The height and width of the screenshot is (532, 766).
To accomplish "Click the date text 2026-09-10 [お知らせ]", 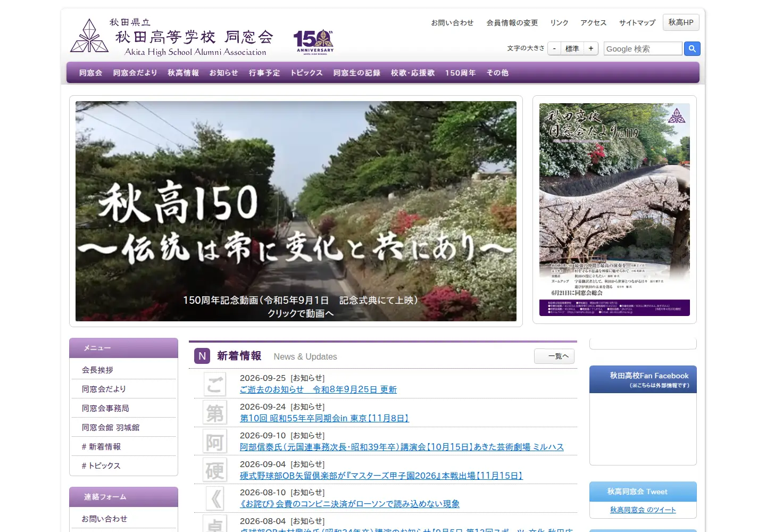I will [282, 435].
